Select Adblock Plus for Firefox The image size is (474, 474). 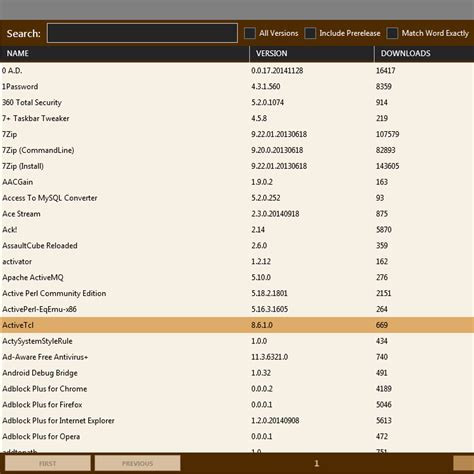pos(237,405)
